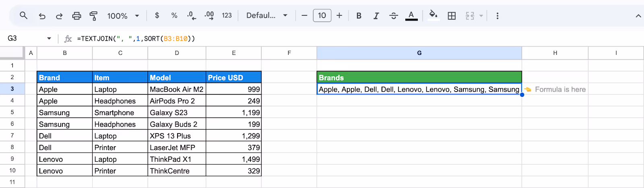This screenshot has height=188, width=644.
Task: Click the LaserJet MFP cell
Action: [177, 148]
